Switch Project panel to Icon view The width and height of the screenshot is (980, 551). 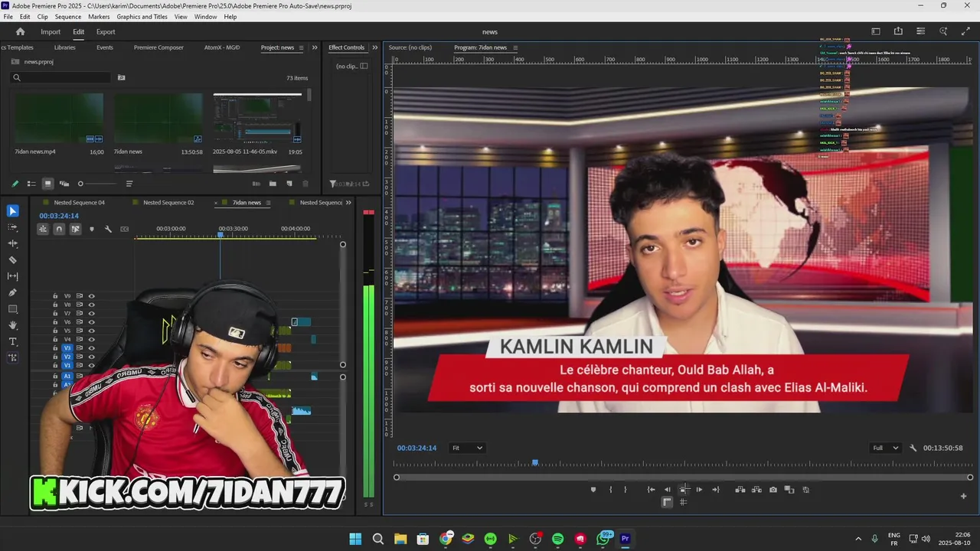tap(47, 184)
